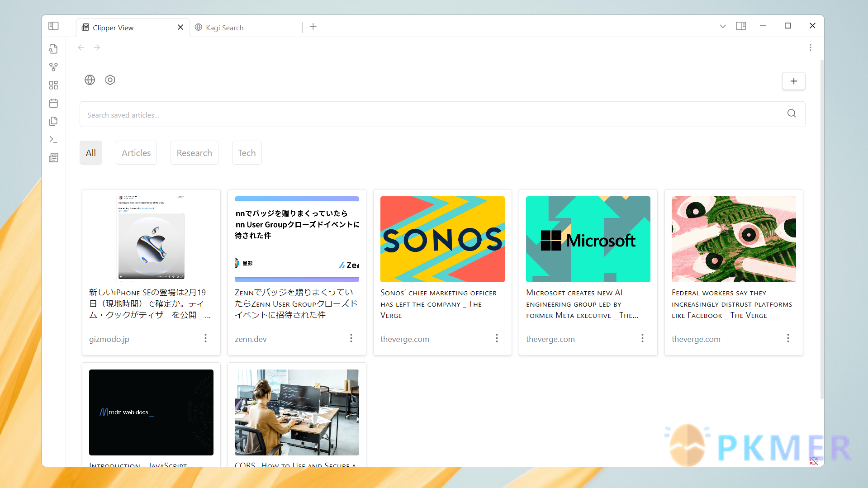
Task: Filter by Tech category
Action: coord(247,153)
